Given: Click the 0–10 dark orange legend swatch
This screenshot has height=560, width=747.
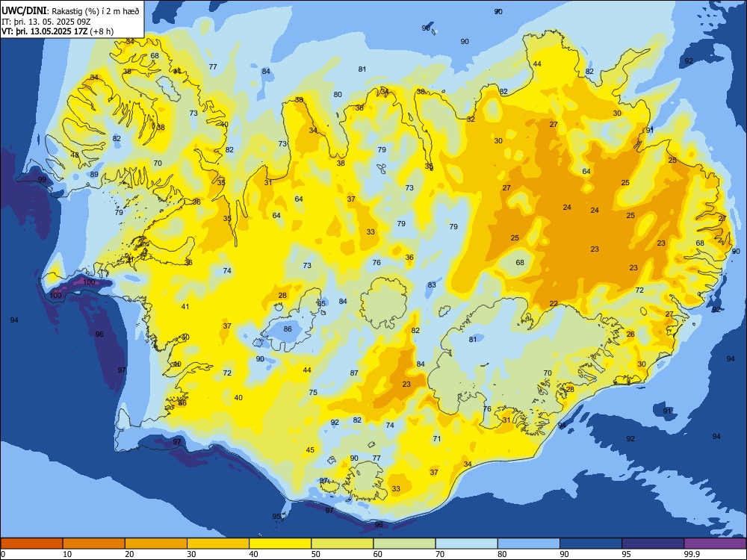Looking at the screenshot, I should [31, 544].
